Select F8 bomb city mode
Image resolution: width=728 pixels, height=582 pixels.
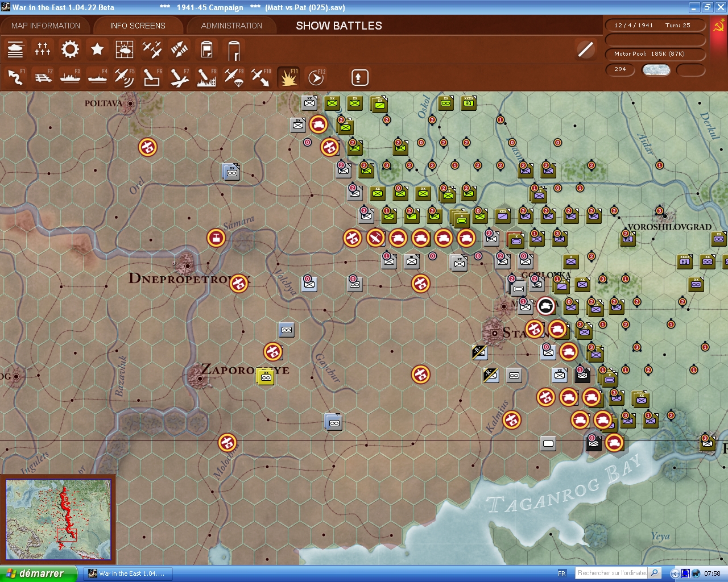[x=206, y=77]
